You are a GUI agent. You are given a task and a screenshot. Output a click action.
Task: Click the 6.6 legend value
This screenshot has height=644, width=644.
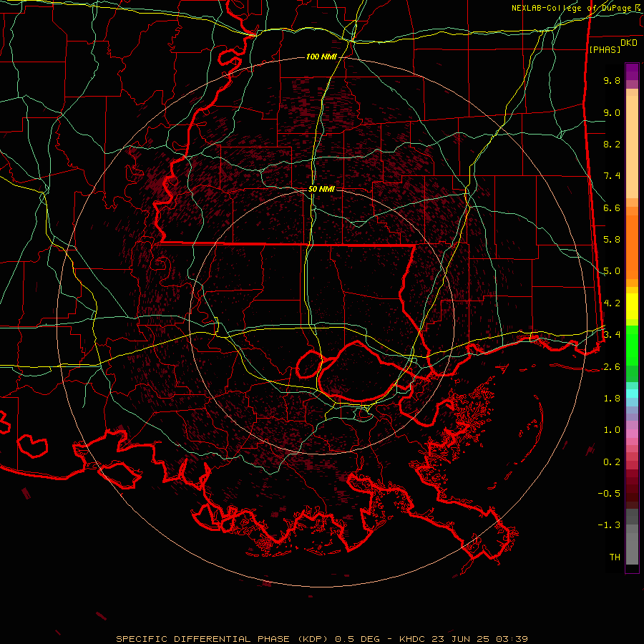[612, 208]
